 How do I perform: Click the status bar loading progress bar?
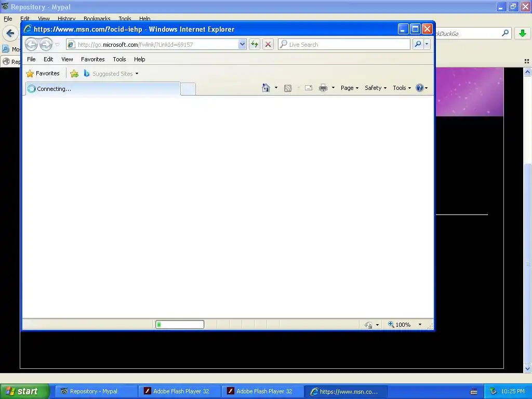(180, 325)
